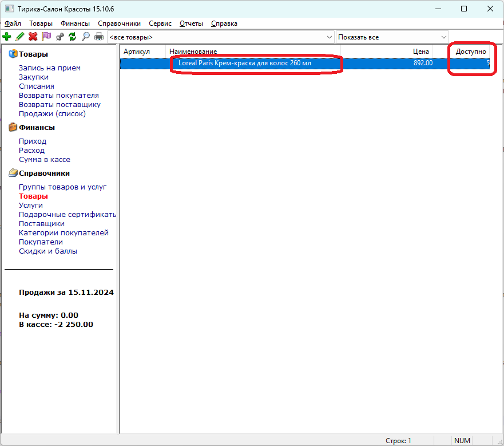
Task: Sort by the Наименование column header
Action: pyautogui.click(x=253, y=52)
